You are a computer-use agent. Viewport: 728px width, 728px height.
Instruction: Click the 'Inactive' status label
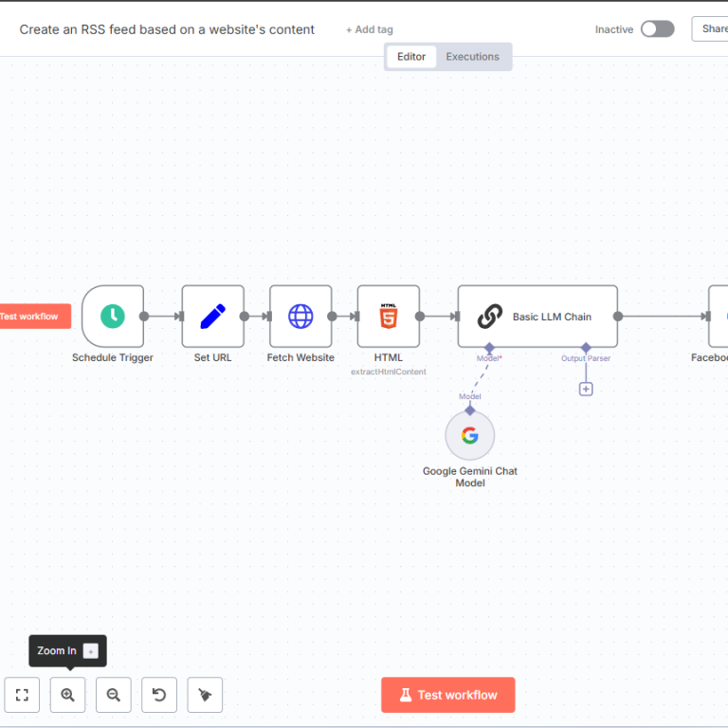(614, 29)
